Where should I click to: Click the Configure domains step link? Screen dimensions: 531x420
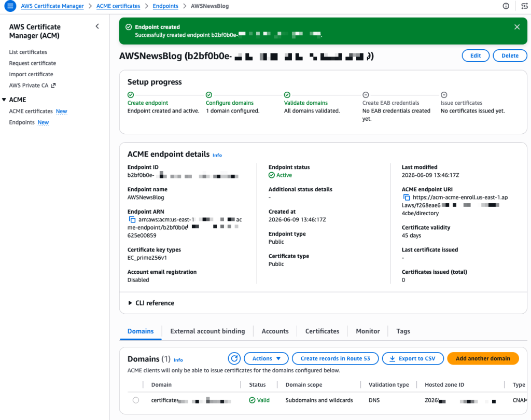point(230,103)
